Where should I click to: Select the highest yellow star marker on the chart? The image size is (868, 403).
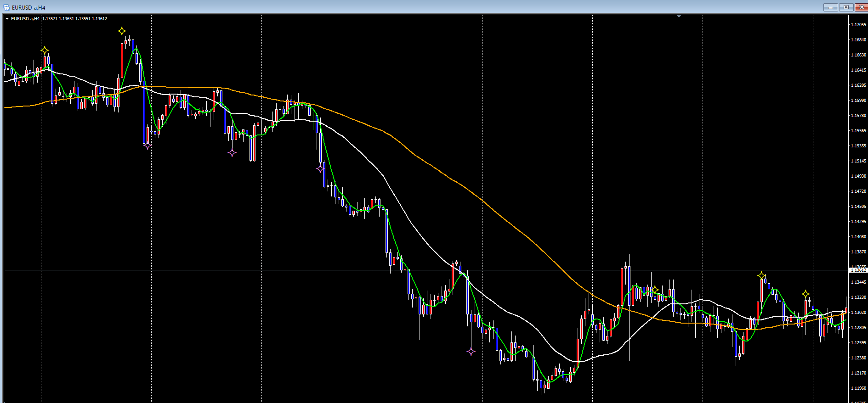[122, 31]
